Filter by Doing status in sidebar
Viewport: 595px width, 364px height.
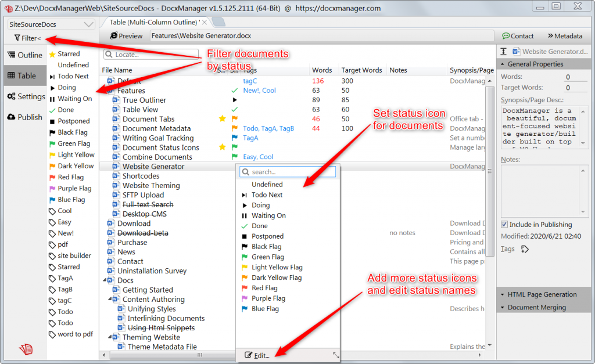pos(63,88)
